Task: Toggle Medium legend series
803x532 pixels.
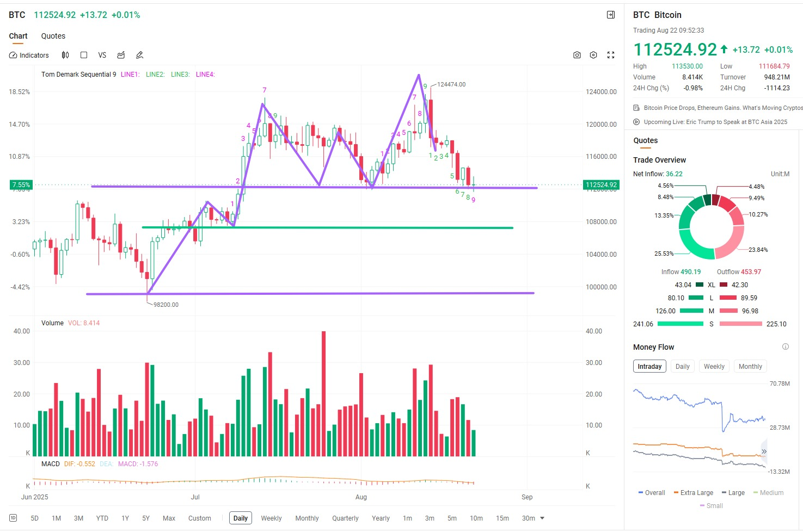Action: click(768, 492)
